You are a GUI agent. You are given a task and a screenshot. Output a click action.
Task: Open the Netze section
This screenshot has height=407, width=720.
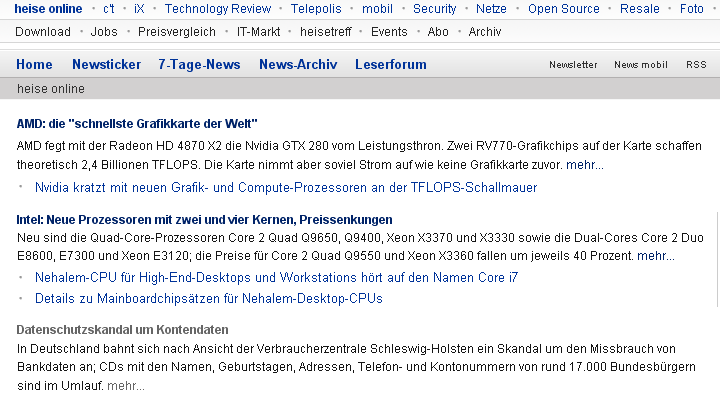(491, 9)
